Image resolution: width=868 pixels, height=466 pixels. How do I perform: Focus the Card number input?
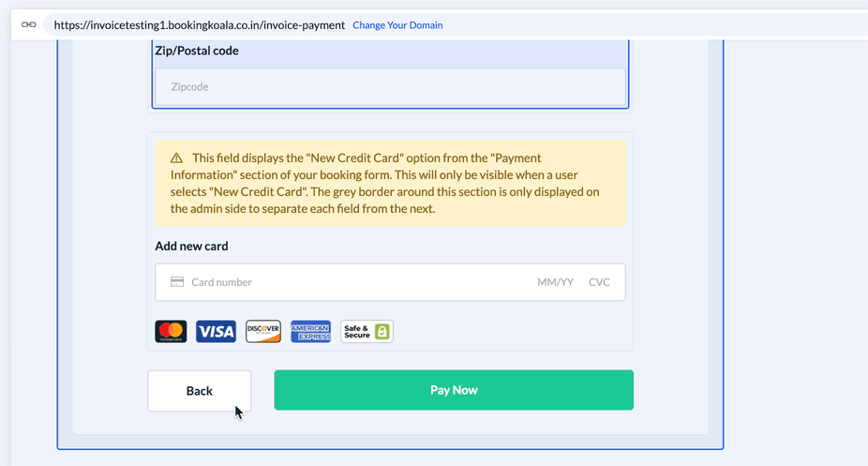click(347, 282)
